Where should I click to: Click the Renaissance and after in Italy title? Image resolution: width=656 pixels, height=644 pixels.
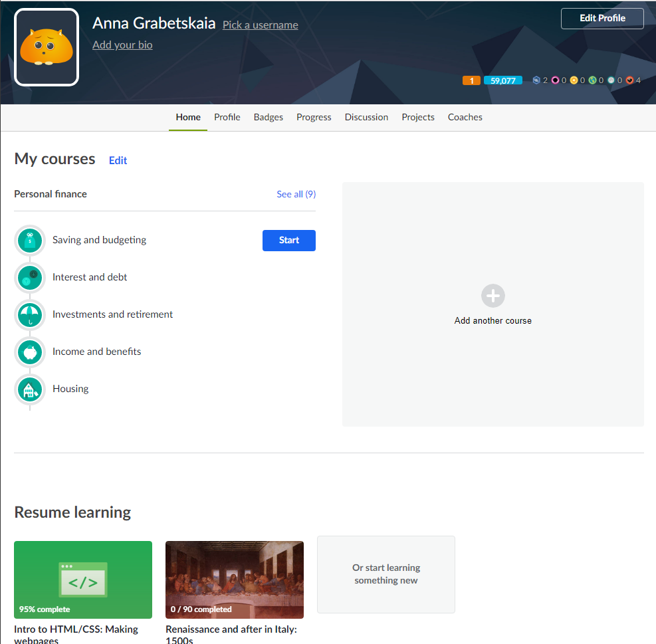point(231,634)
